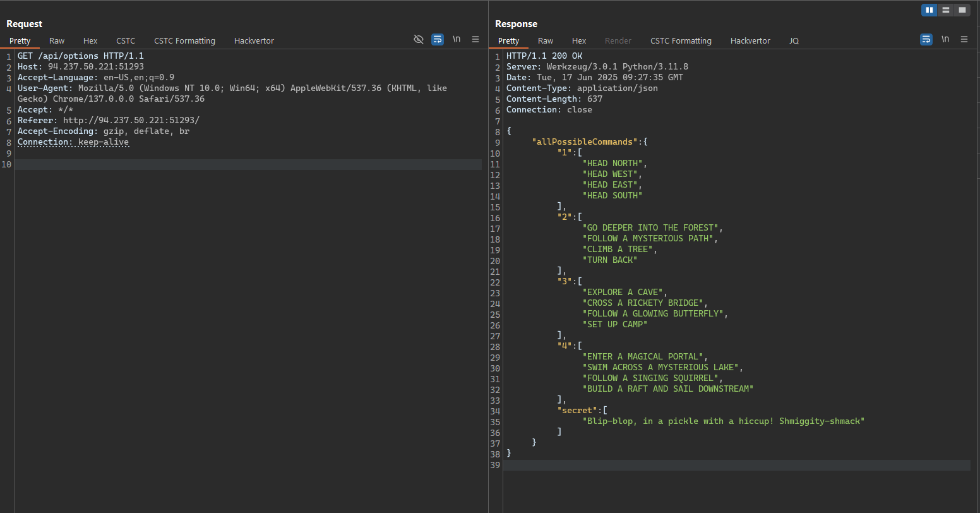Switch to Request Pretty tab
This screenshot has width=980, height=513.
pos(20,41)
